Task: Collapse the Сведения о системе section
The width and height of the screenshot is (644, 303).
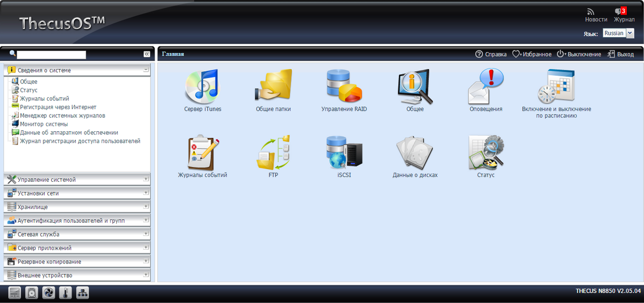Action: click(146, 70)
